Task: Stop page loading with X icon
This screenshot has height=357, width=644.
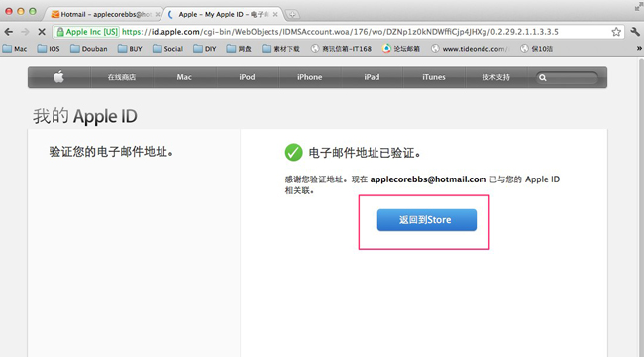Action: 42,32
